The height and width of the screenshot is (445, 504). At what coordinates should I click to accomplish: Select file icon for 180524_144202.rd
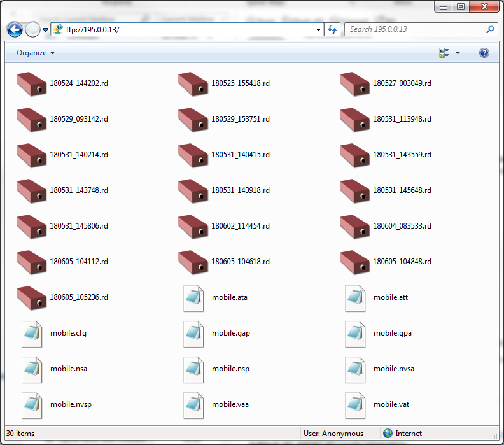(x=31, y=84)
